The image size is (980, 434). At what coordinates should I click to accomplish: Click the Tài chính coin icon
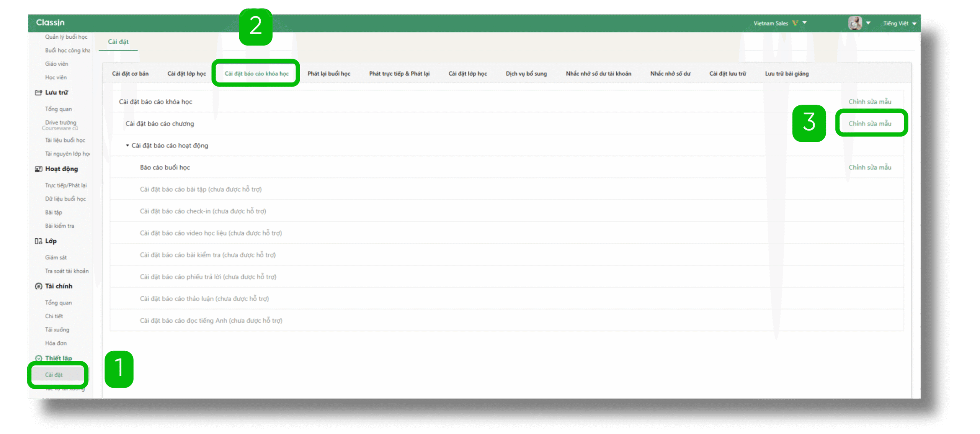click(x=38, y=286)
